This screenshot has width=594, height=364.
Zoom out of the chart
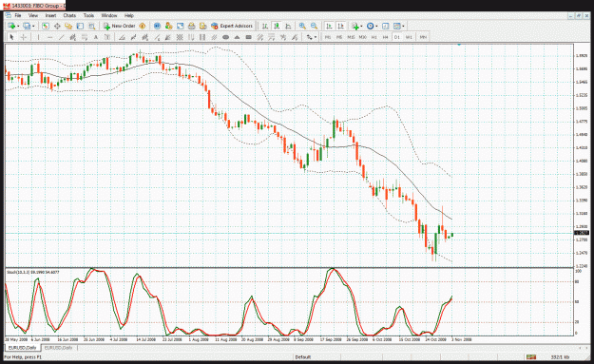[x=314, y=26]
